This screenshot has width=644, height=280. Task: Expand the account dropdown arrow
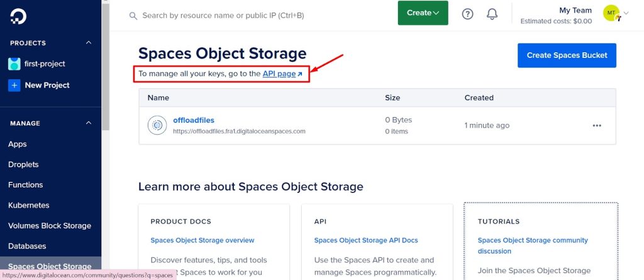tap(626, 13)
